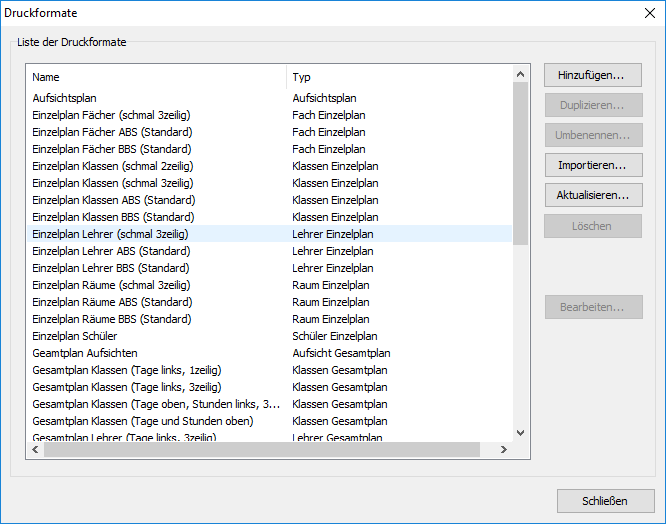Select 'Einzelplan Räume BBS (Standard)'
The width and height of the screenshot is (666, 524).
[x=112, y=319]
